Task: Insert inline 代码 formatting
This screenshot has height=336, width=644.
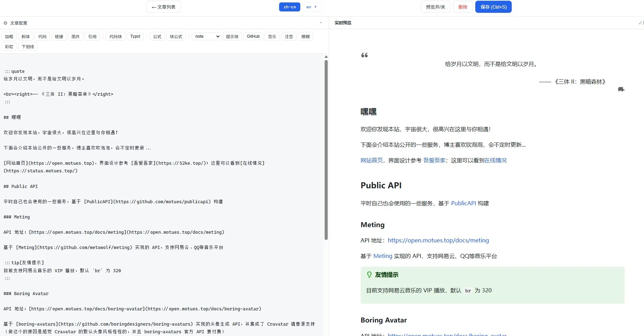Action: (x=42, y=36)
